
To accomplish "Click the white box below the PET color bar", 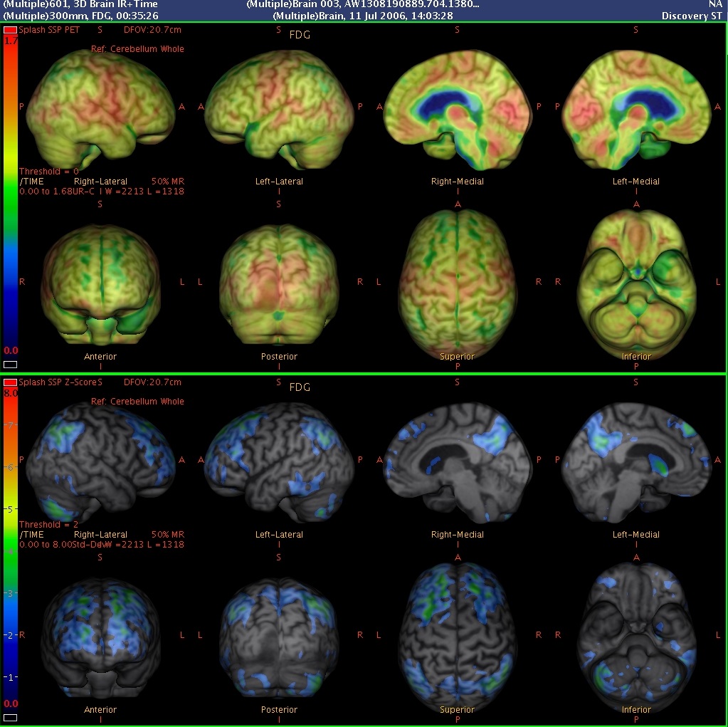I will (10, 365).
